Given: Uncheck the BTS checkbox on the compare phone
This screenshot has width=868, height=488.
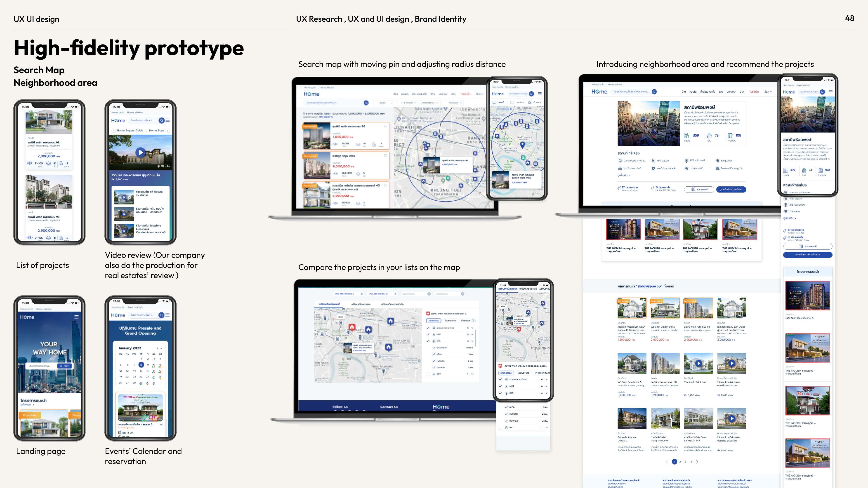Looking at the screenshot, I should click(x=500, y=393).
